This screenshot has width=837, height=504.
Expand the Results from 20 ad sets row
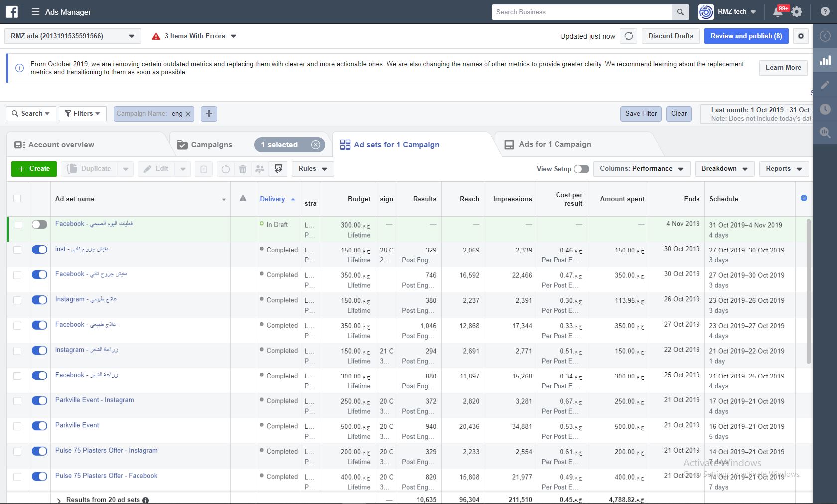tap(59, 500)
